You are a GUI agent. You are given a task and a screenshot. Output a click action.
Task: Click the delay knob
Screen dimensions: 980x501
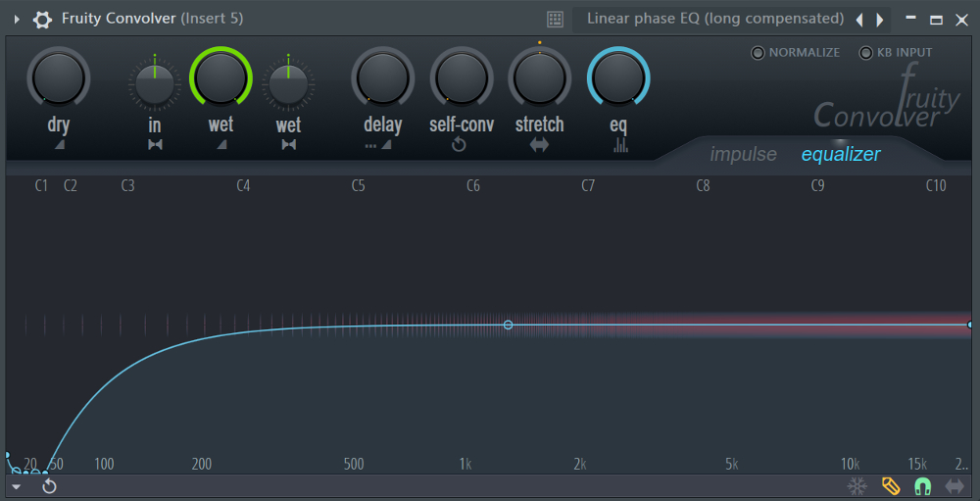pyautogui.click(x=382, y=77)
